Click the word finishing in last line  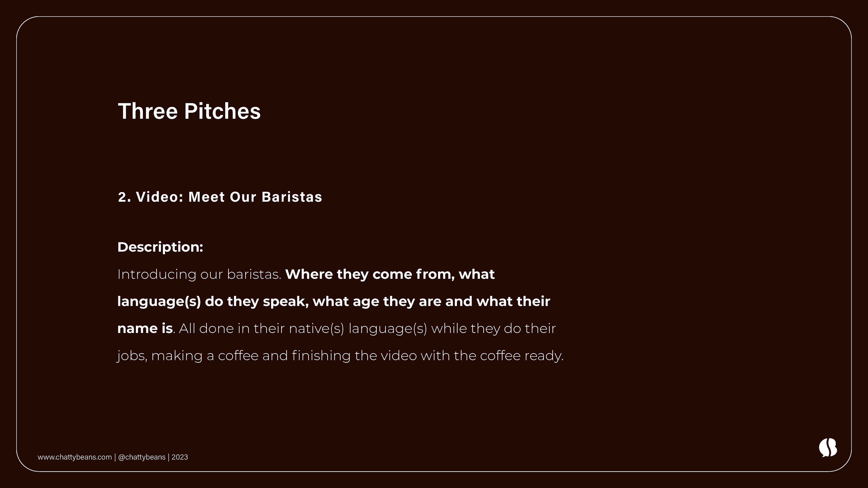coord(321,356)
